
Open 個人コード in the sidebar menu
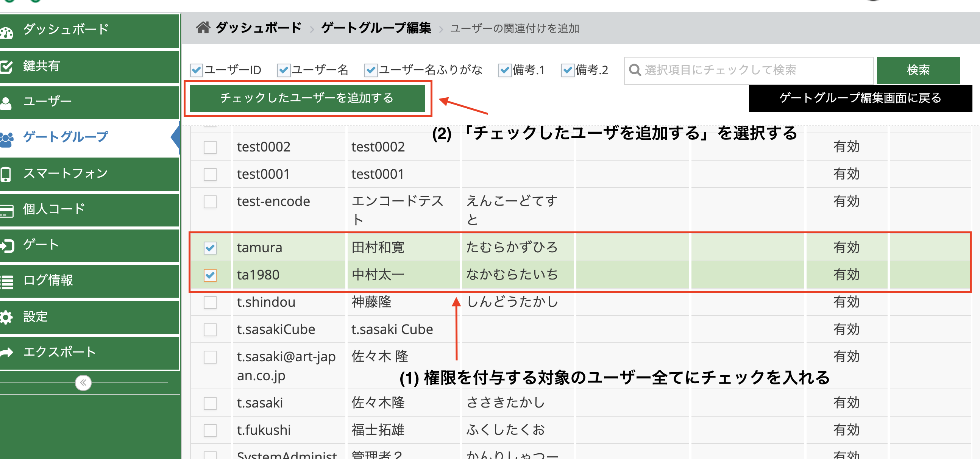coord(89,210)
